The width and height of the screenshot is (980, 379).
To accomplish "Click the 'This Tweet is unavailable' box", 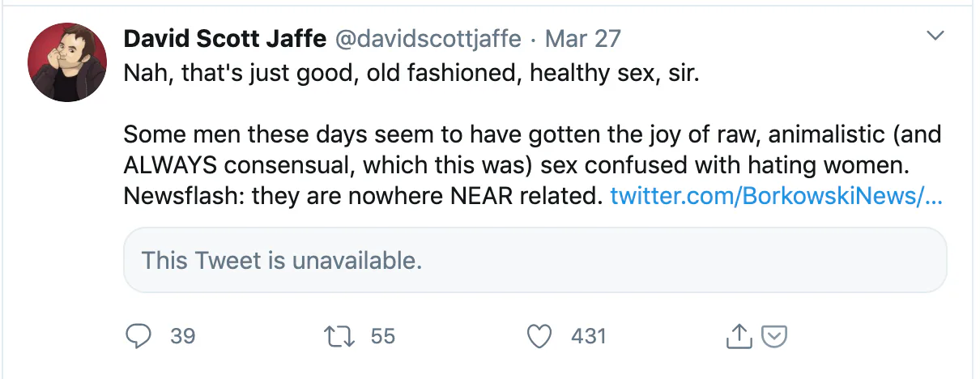I will point(535,260).
